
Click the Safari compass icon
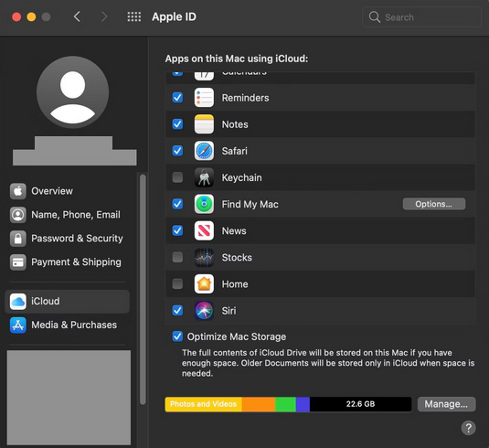[204, 151]
